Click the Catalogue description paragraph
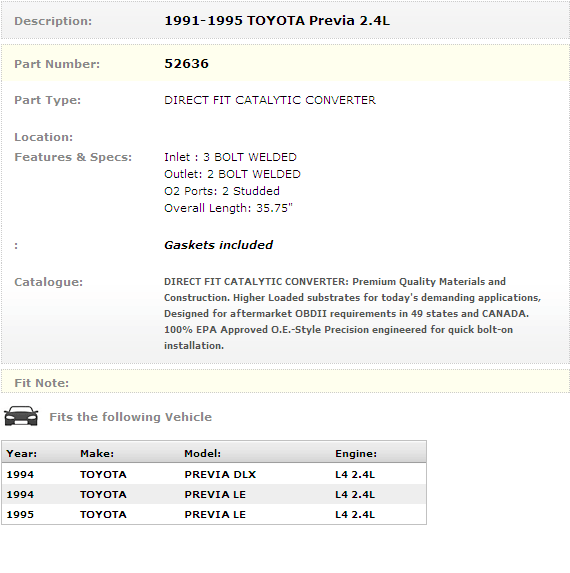The image size is (570, 573). coord(352,314)
